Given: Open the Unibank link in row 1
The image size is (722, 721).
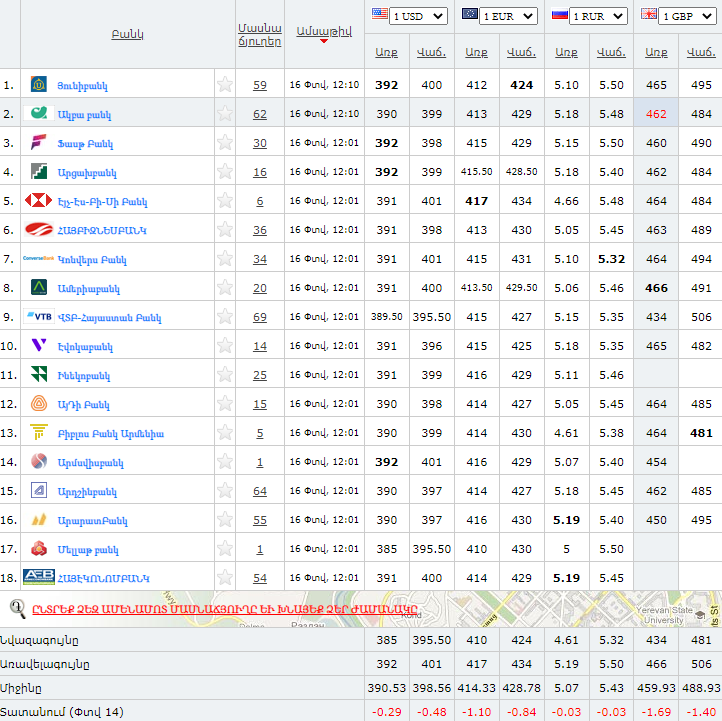Looking at the screenshot, I should (x=82, y=86).
